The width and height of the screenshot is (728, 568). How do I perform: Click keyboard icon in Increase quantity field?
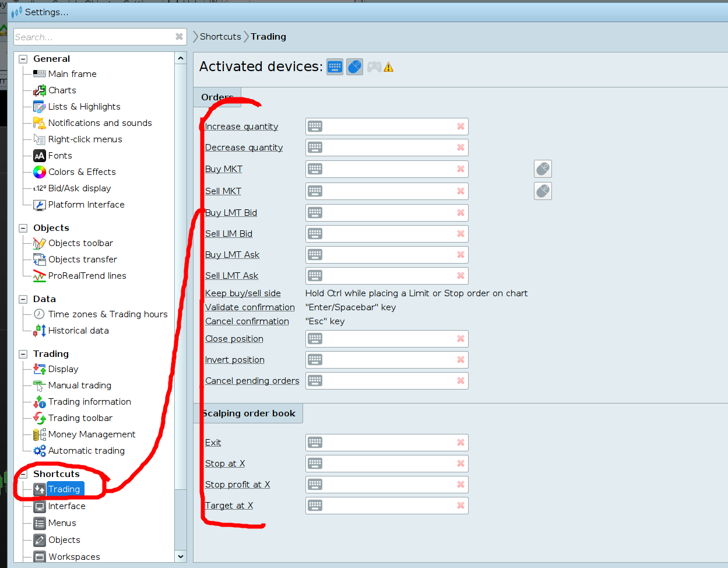315,127
